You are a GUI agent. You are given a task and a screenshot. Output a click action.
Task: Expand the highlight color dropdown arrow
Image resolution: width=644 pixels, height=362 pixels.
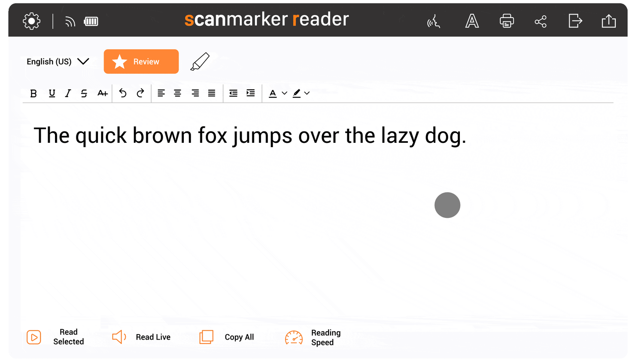pyautogui.click(x=307, y=93)
